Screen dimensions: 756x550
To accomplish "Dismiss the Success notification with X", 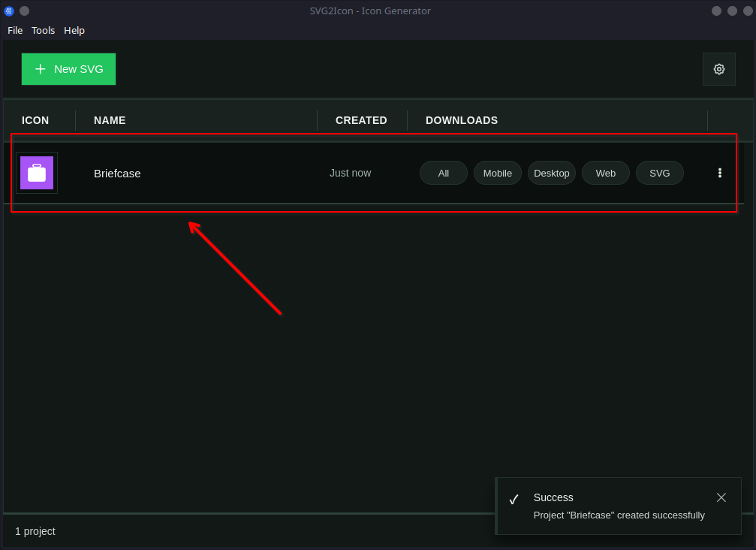I will pos(721,497).
